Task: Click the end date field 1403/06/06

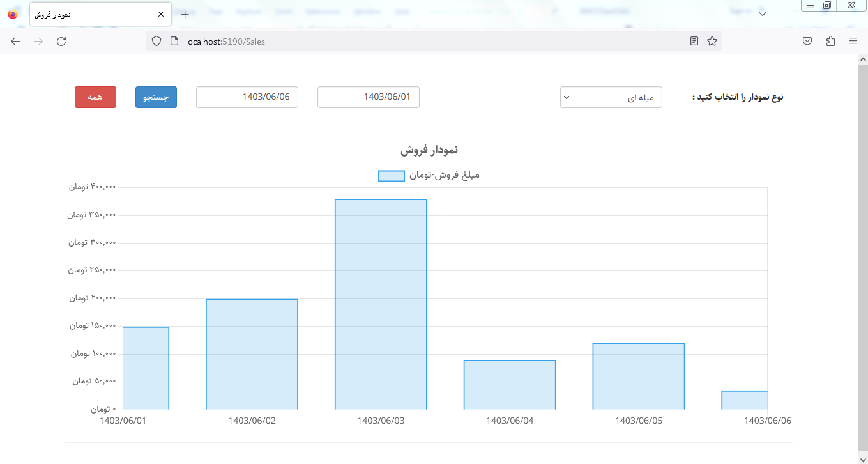Action: point(247,97)
